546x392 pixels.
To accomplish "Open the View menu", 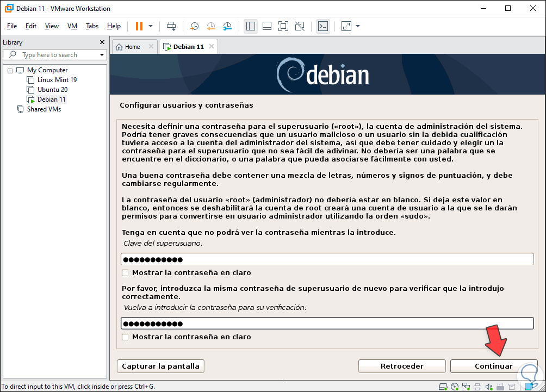I will [52, 26].
